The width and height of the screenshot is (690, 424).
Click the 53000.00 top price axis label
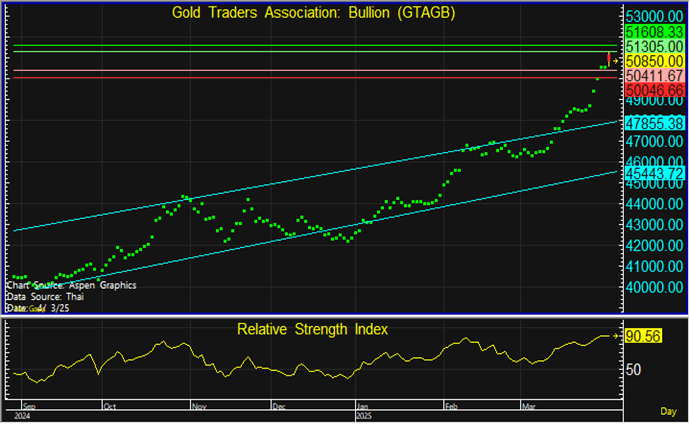tap(653, 17)
